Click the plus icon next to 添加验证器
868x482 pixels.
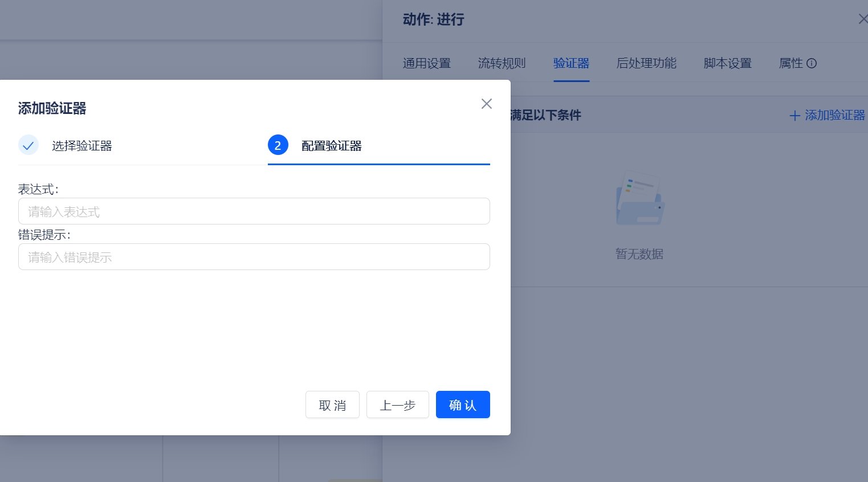point(794,116)
